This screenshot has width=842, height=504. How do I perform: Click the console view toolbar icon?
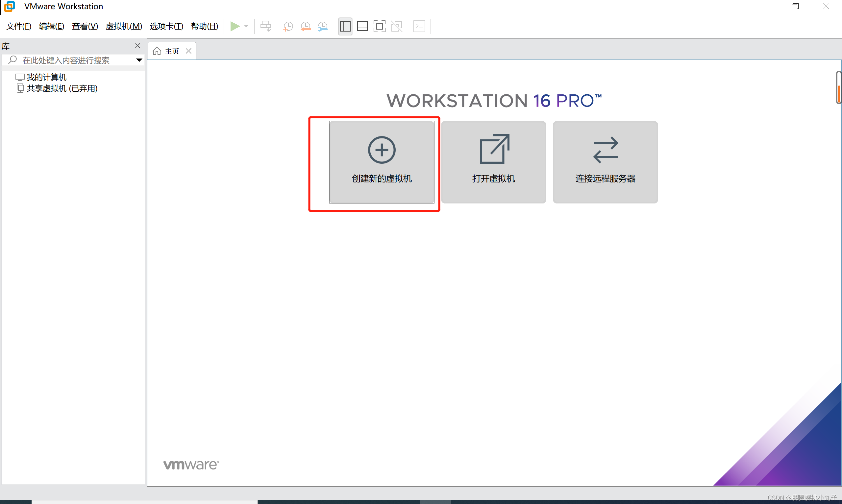(419, 26)
